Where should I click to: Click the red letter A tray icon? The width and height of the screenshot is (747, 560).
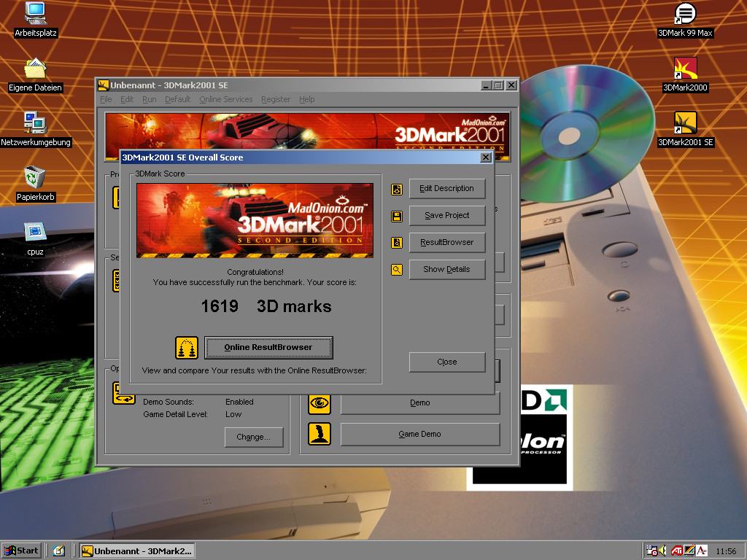(701, 551)
